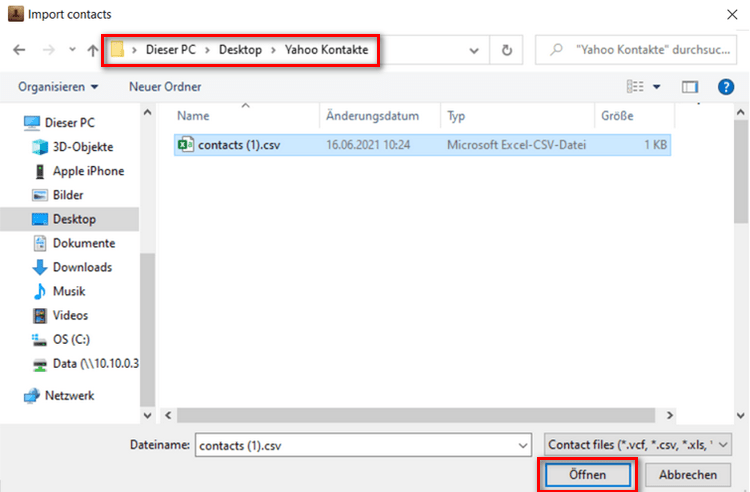Click the Microsoft Excel-CSV-Datei type cell

(516, 145)
